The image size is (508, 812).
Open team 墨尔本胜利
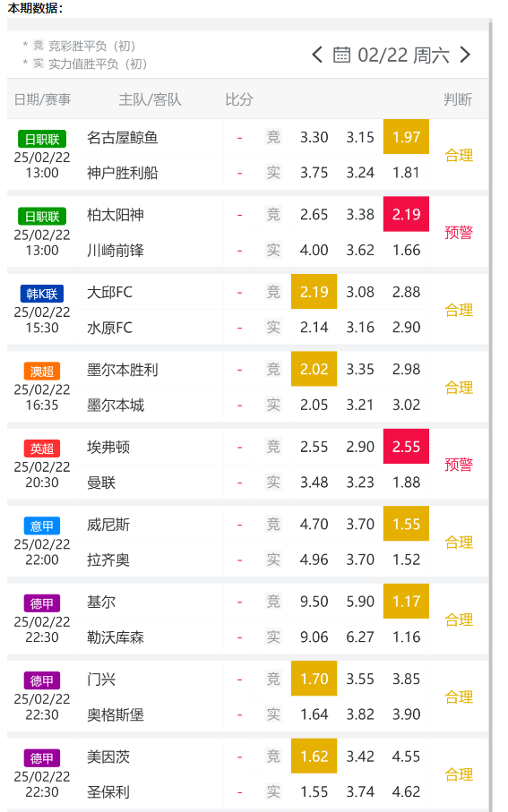[x=123, y=370]
